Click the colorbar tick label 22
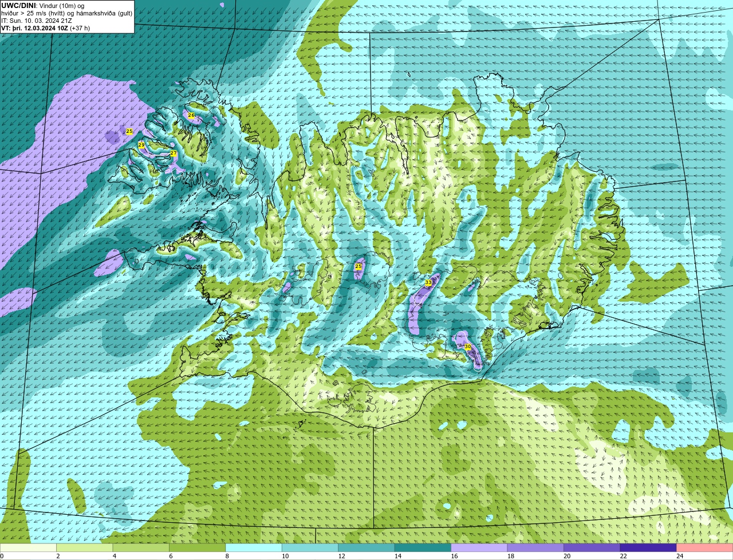The height and width of the screenshot is (560, 733). [x=623, y=556]
